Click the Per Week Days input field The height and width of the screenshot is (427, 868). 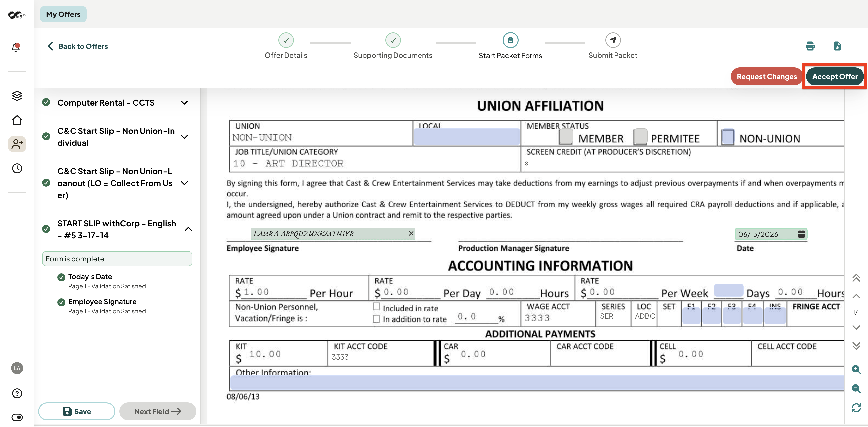coord(729,291)
